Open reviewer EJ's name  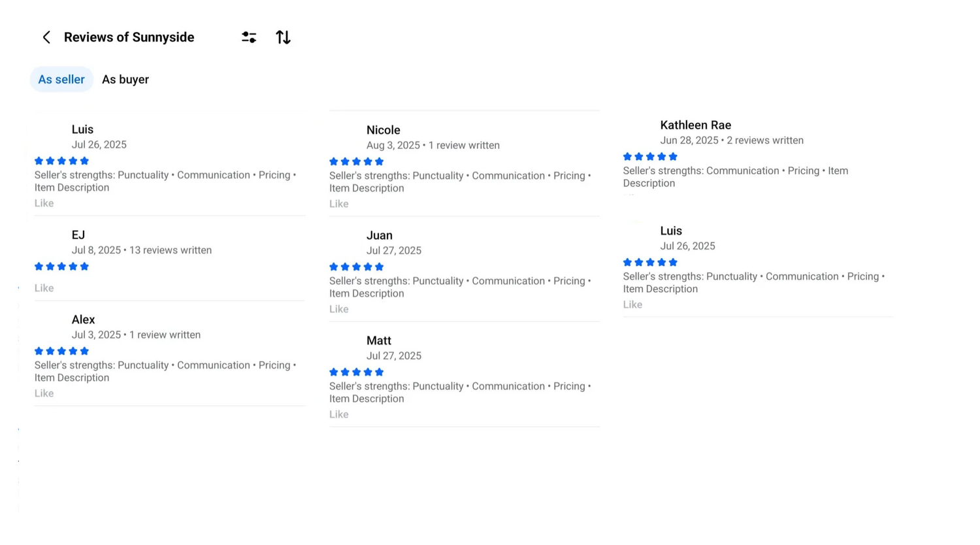pyautogui.click(x=78, y=235)
